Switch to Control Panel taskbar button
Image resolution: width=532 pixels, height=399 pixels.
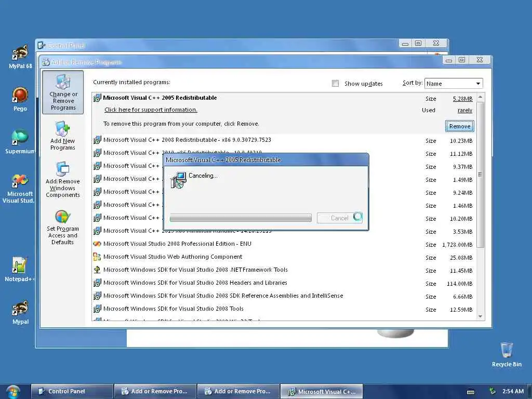72,391
